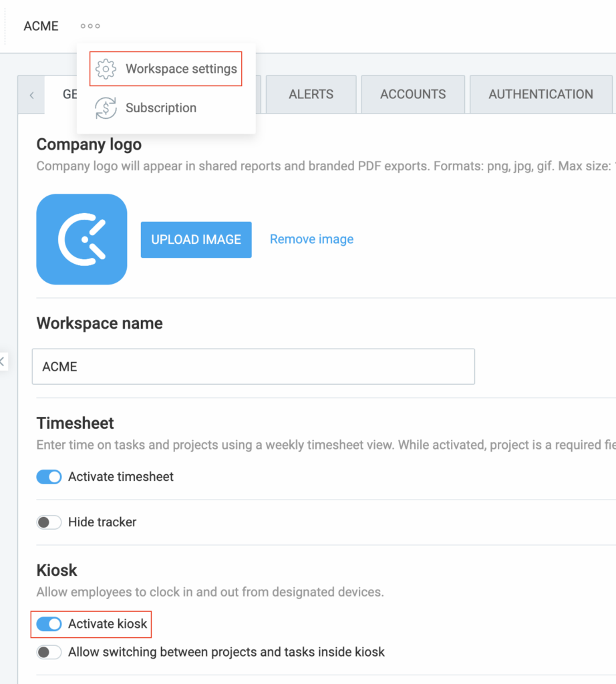Screen dimensions: 616x684
Task: Click the Subscription dollar icon
Action: (x=106, y=108)
